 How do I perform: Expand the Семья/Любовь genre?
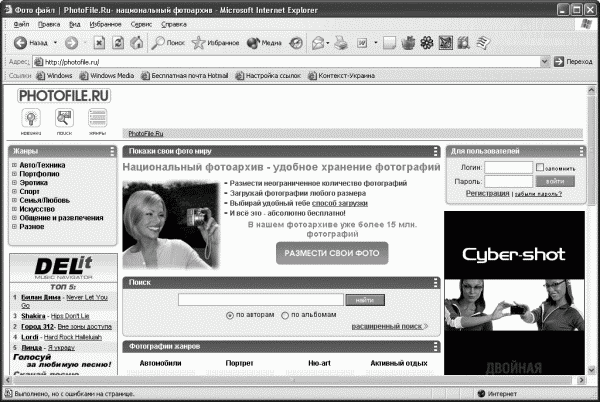click(14, 200)
